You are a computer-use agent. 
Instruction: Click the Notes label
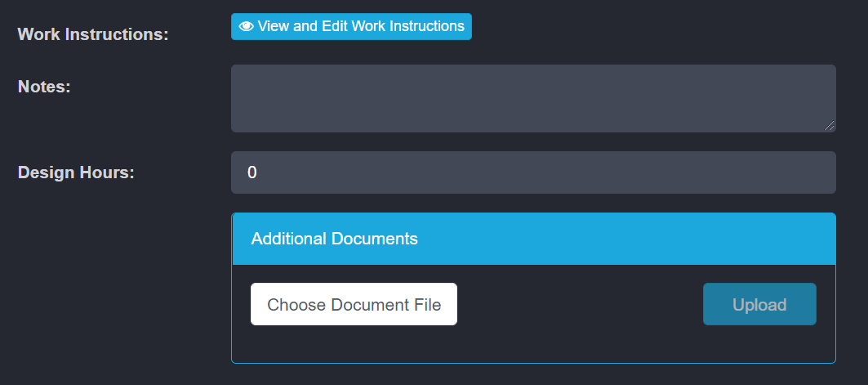[44, 86]
